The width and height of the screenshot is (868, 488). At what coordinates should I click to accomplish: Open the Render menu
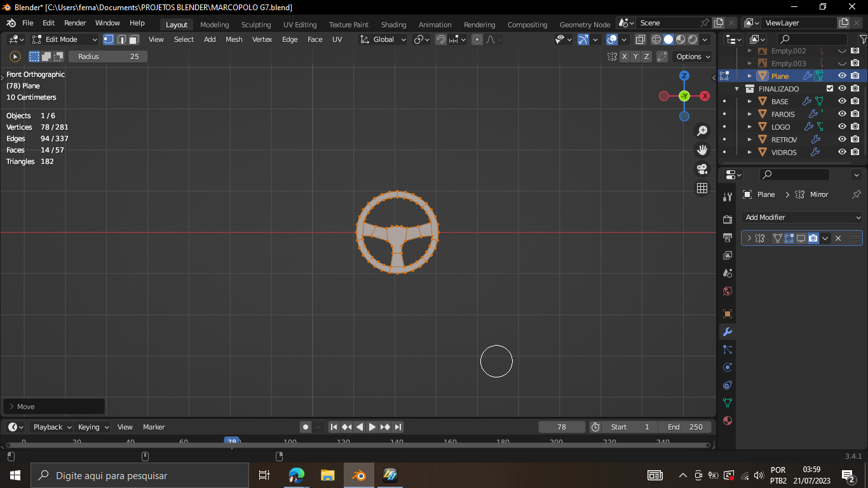click(75, 23)
